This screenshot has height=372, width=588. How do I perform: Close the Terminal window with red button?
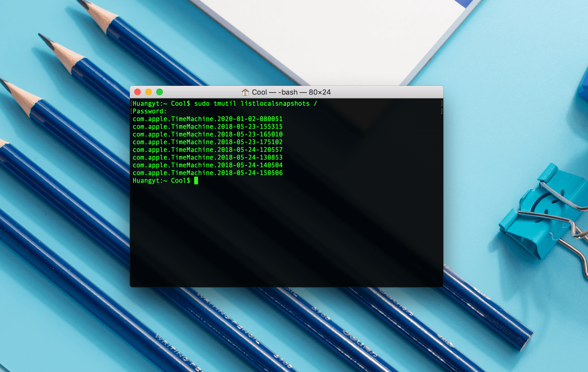(138, 92)
